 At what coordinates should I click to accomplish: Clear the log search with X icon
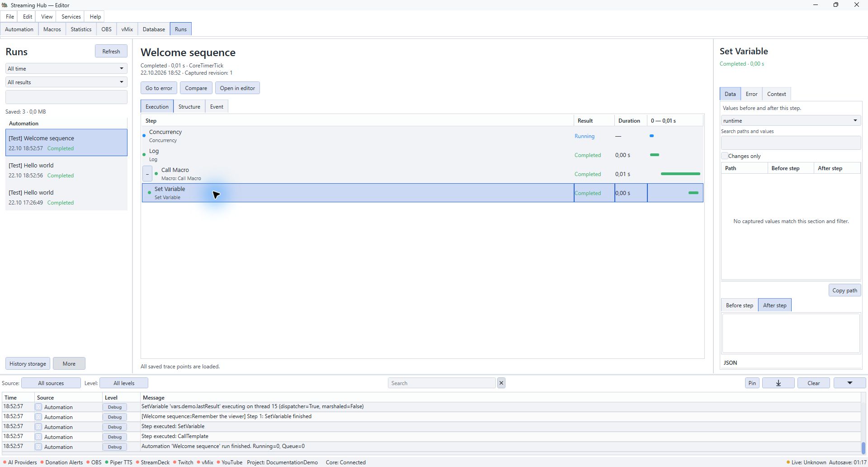501,383
